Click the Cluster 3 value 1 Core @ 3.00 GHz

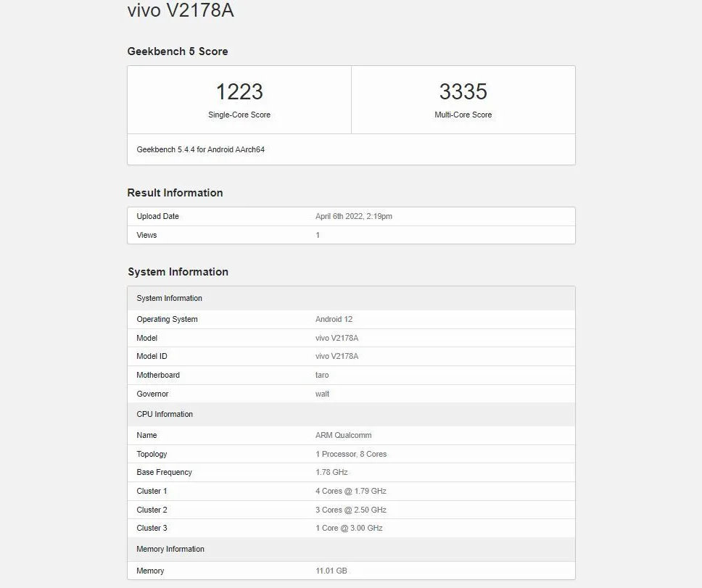tap(349, 529)
